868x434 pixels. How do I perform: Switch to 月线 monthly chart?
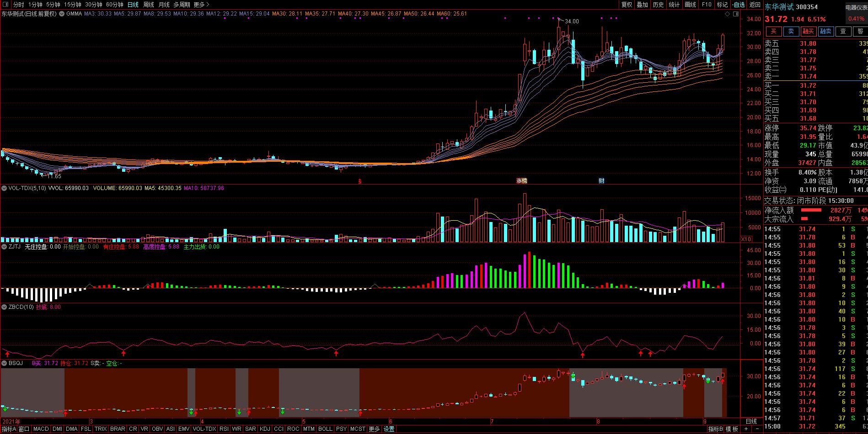pos(164,5)
